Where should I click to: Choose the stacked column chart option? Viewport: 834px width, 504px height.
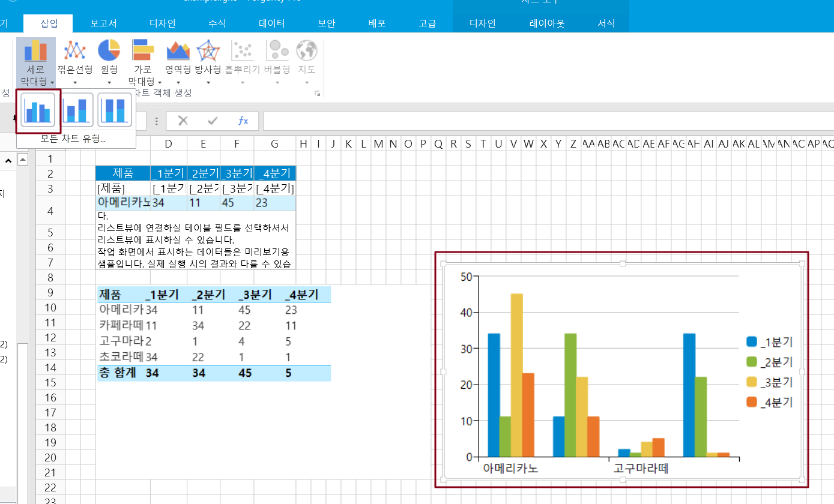pyautogui.click(x=77, y=110)
